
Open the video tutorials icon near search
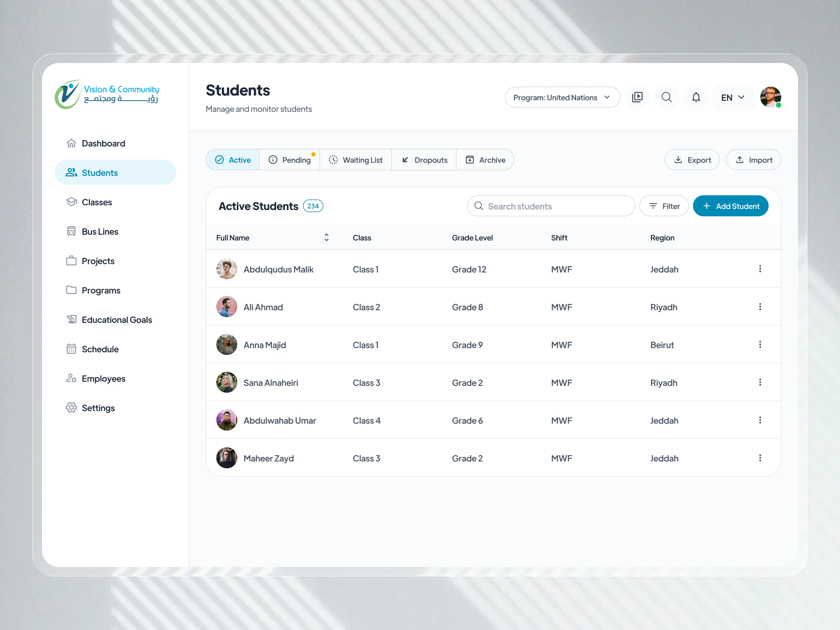638,97
